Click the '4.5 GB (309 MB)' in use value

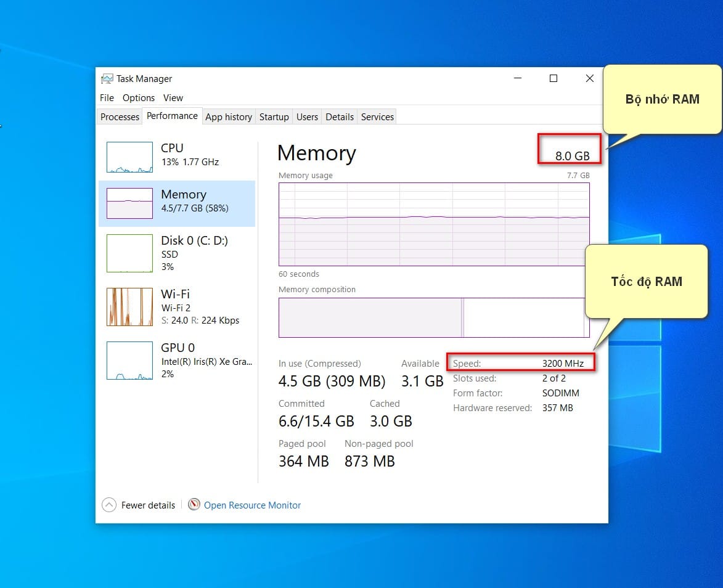click(332, 381)
